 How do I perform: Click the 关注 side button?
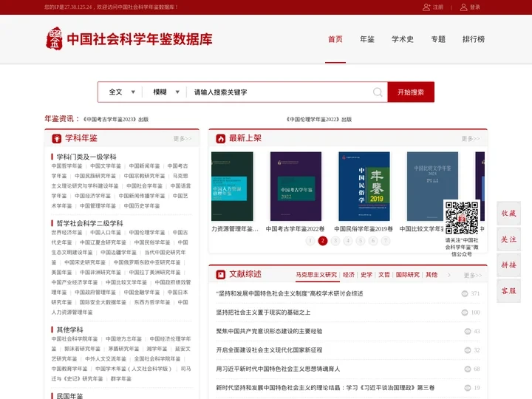click(x=508, y=239)
